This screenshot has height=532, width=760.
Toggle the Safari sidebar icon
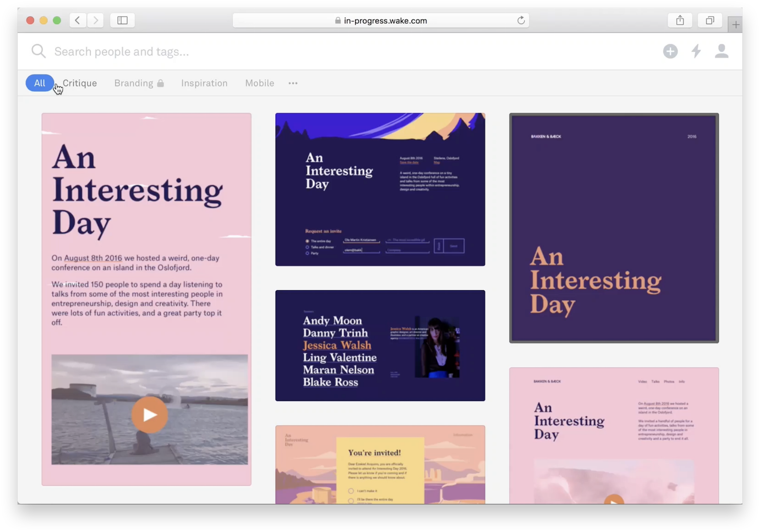tap(122, 21)
